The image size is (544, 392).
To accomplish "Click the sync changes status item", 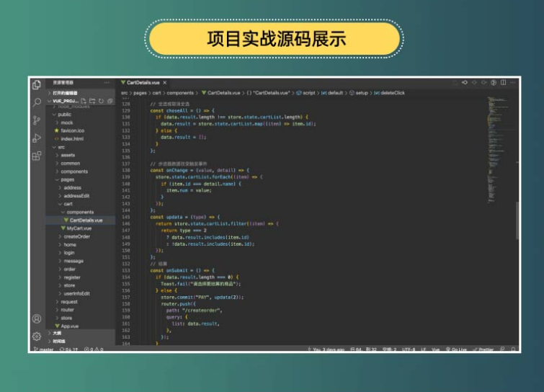I will click(x=68, y=349).
